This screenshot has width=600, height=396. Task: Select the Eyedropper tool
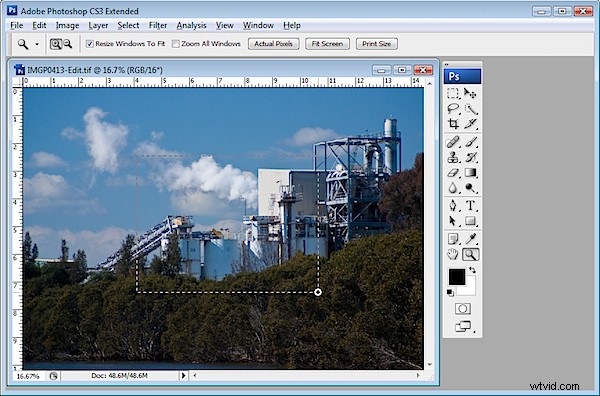coord(470,239)
